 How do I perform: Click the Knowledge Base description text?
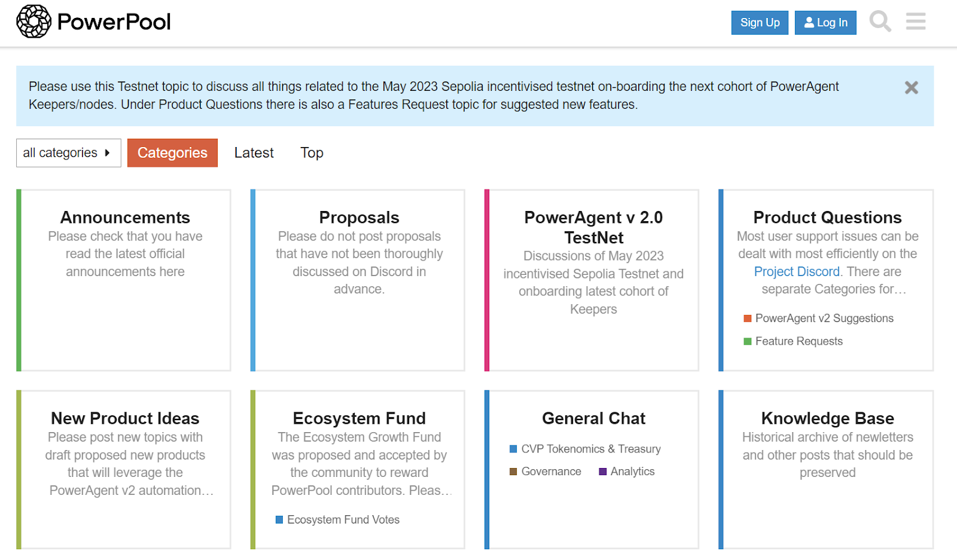pos(827,455)
